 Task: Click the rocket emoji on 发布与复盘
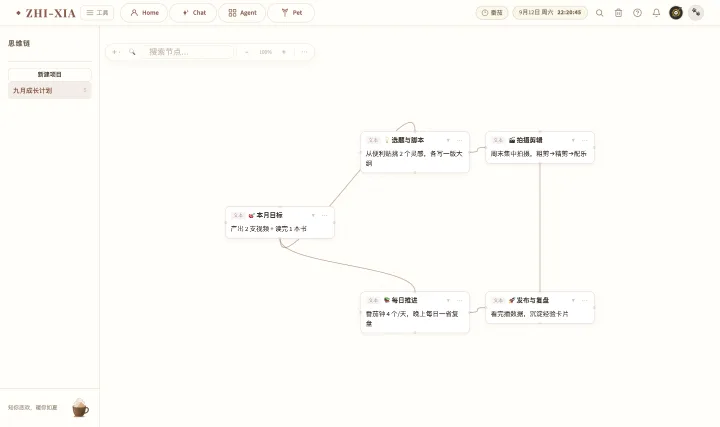click(x=512, y=300)
